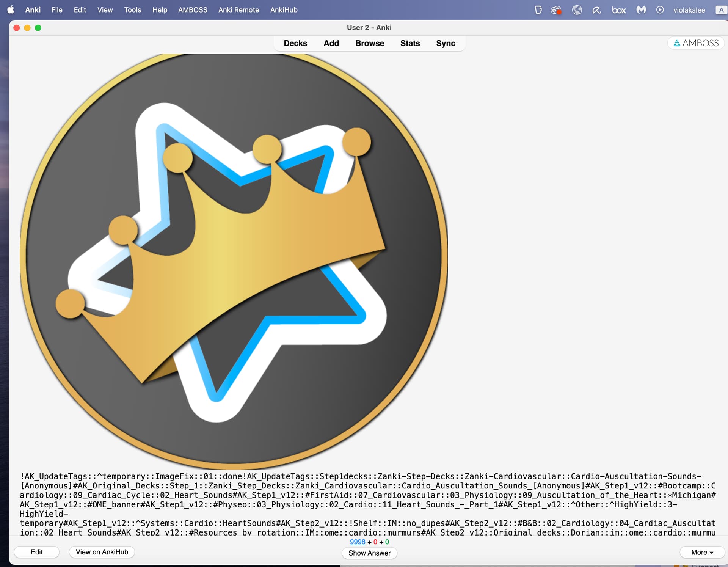
Task: Click the play circle icon in menu bar
Action: pos(660,10)
